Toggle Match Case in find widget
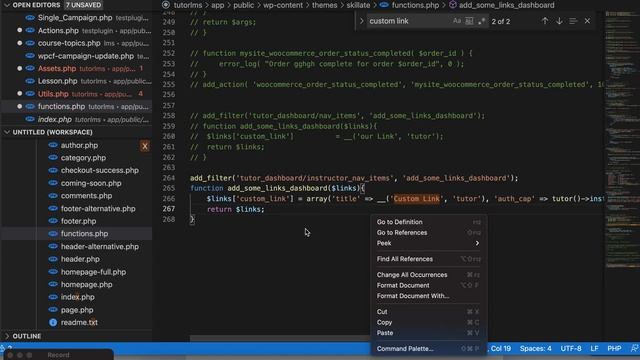Viewport: 640px width, 360px height. tap(457, 21)
